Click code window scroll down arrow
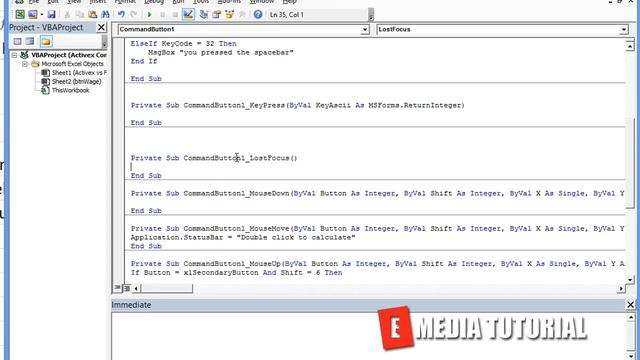 click(630, 280)
